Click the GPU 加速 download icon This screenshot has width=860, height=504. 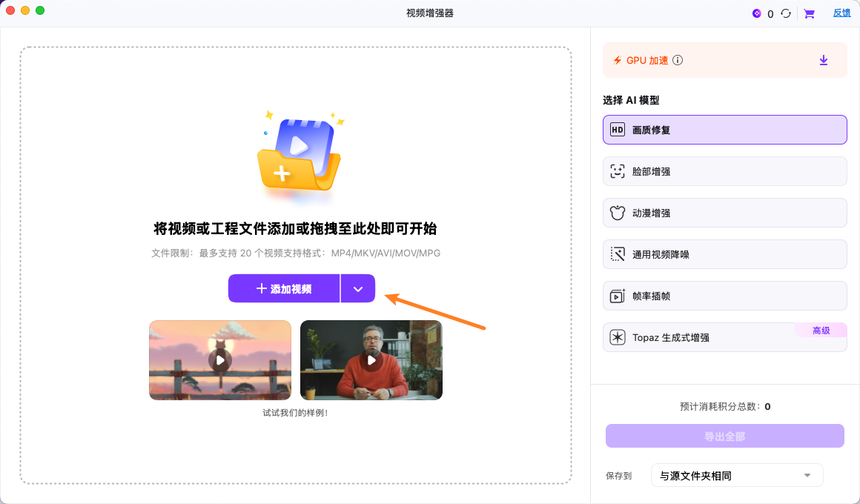click(x=823, y=60)
